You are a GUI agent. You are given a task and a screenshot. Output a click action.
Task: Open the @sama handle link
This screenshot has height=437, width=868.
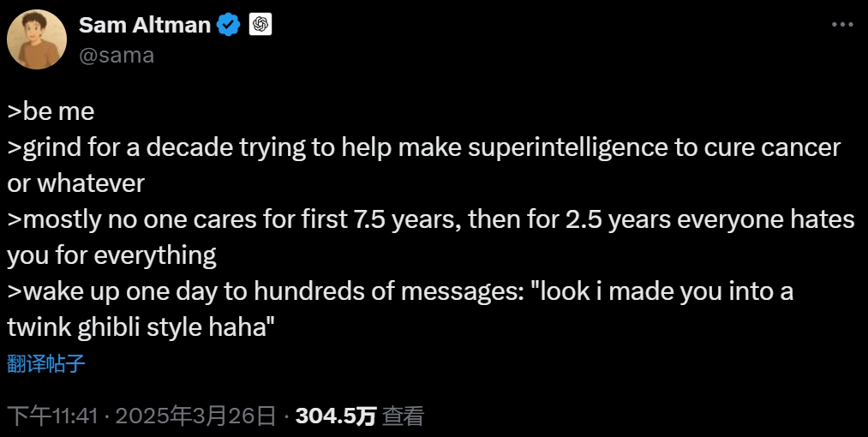point(117,55)
